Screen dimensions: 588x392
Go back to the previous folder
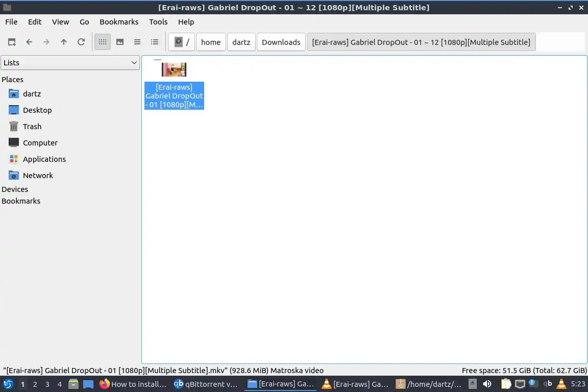tap(29, 42)
